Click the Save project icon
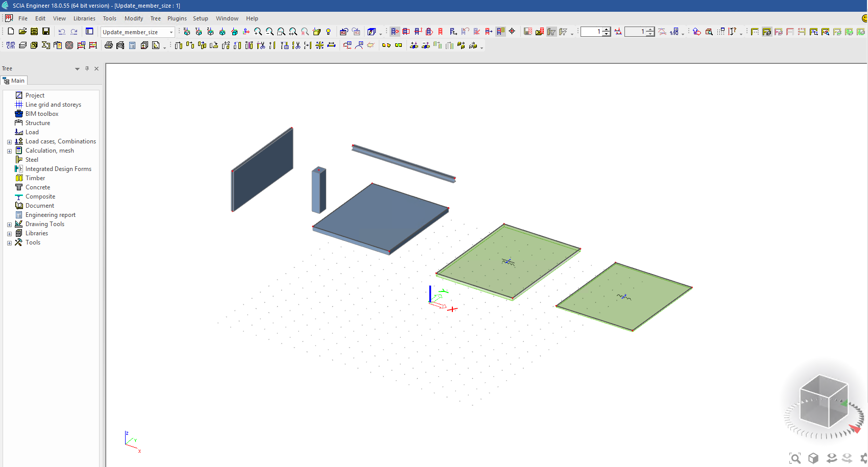868x467 pixels. (x=46, y=32)
